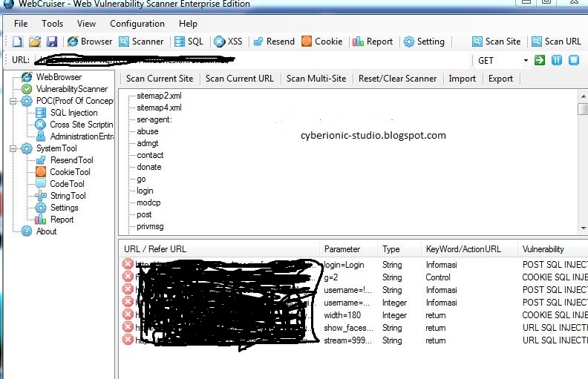Open the SQL toolbar tool

click(189, 42)
